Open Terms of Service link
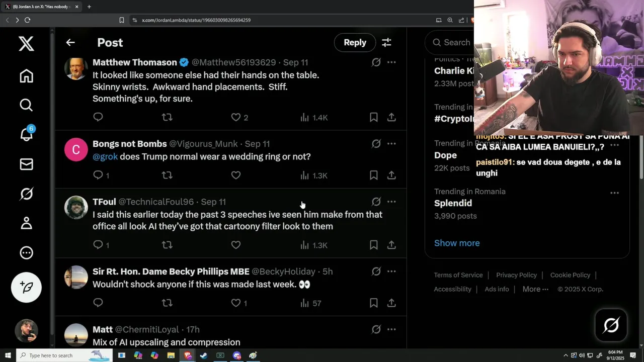The image size is (644, 362). pos(458,275)
